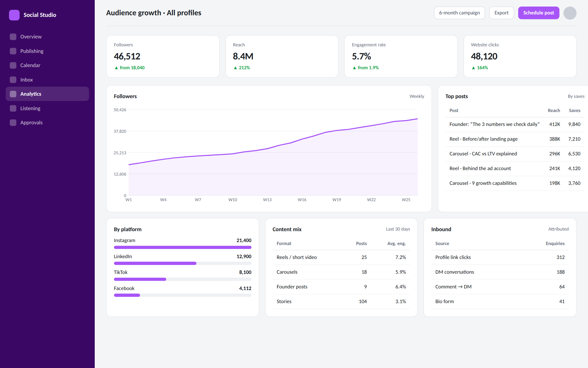
Task: Click the 'Audience growth · All profiles' title
Action: [x=154, y=13]
